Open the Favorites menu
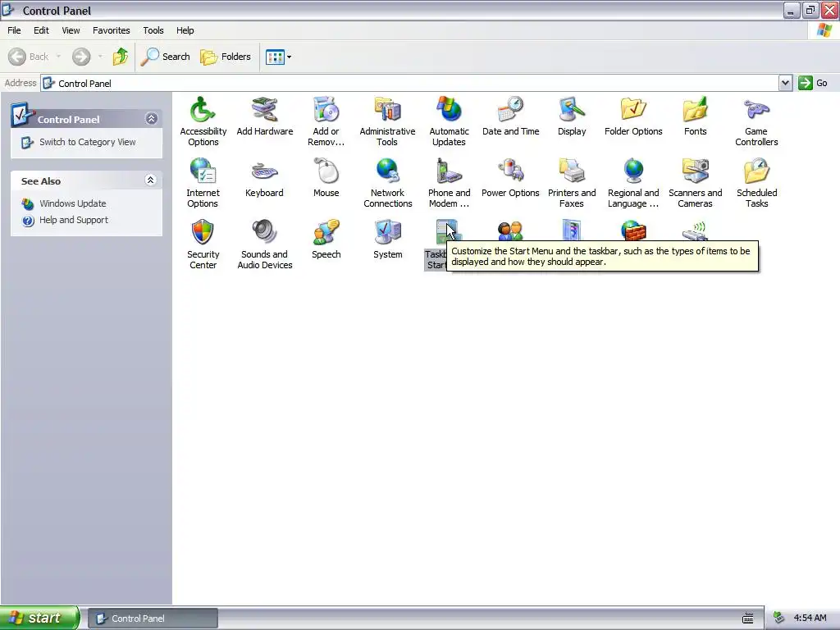The image size is (840, 630). [x=111, y=30]
